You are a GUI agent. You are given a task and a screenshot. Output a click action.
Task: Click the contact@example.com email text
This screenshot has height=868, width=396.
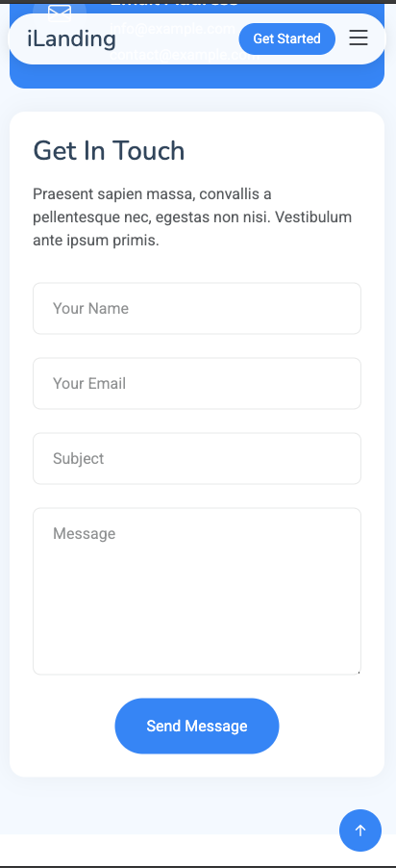(x=185, y=56)
